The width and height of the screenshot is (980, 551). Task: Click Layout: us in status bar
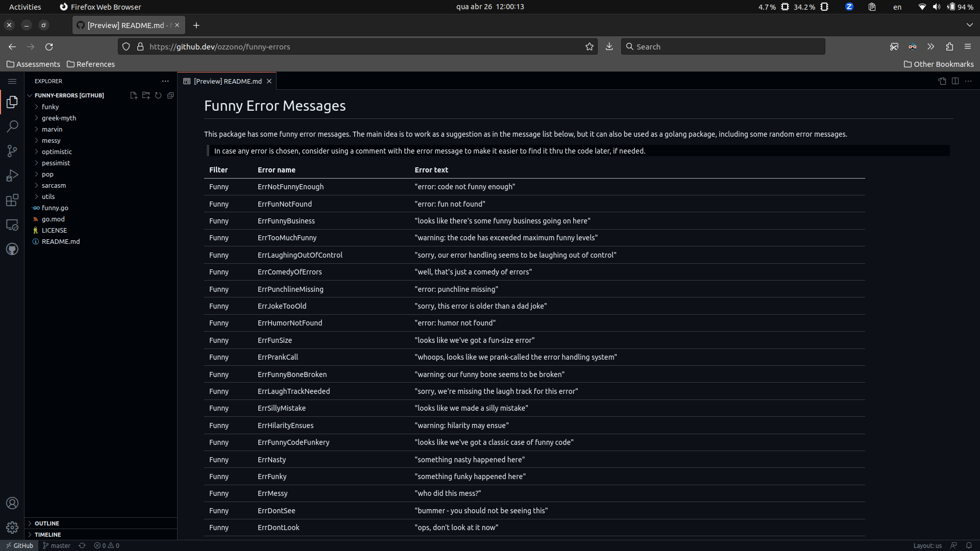pyautogui.click(x=927, y=545)
